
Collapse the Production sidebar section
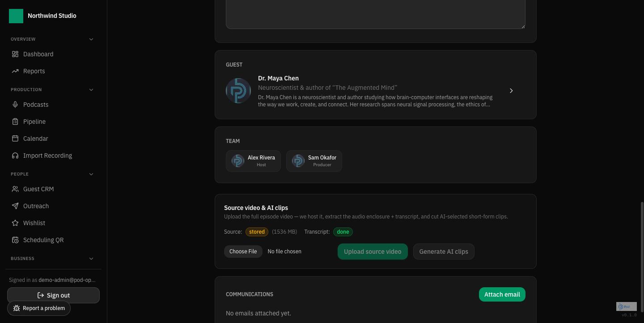pos(91,90)
